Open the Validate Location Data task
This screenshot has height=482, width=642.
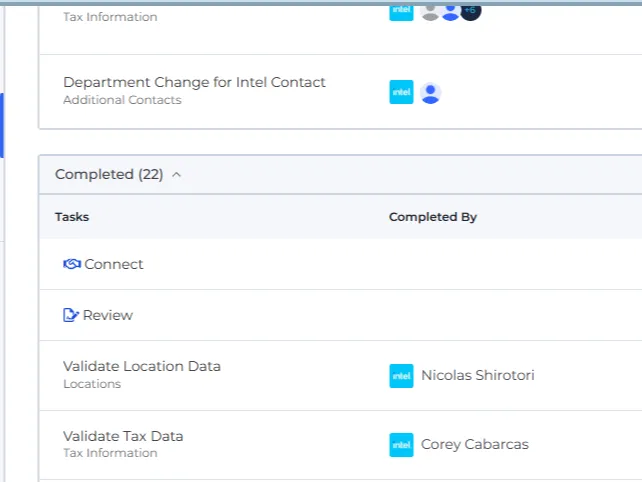[142, 366]
